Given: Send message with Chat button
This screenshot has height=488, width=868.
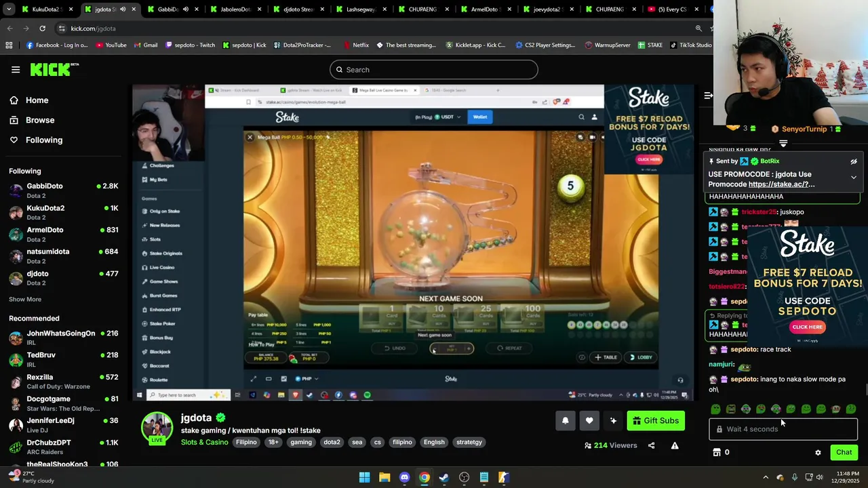Looking at the screenshot, I should point(844,452).
